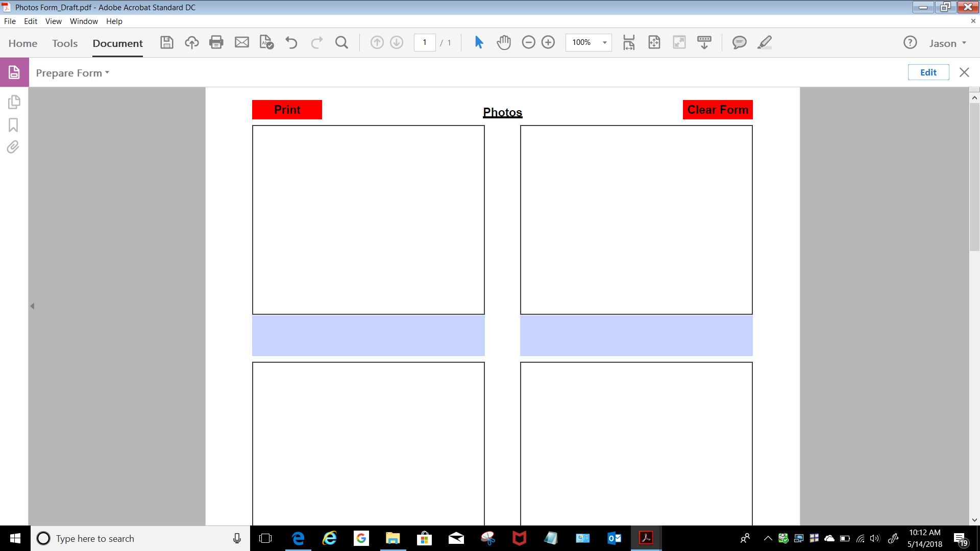Viewport: 980px width, 551px height.
Task: Click the Search/Find tool icon
Action: click(x=342, y=42)
